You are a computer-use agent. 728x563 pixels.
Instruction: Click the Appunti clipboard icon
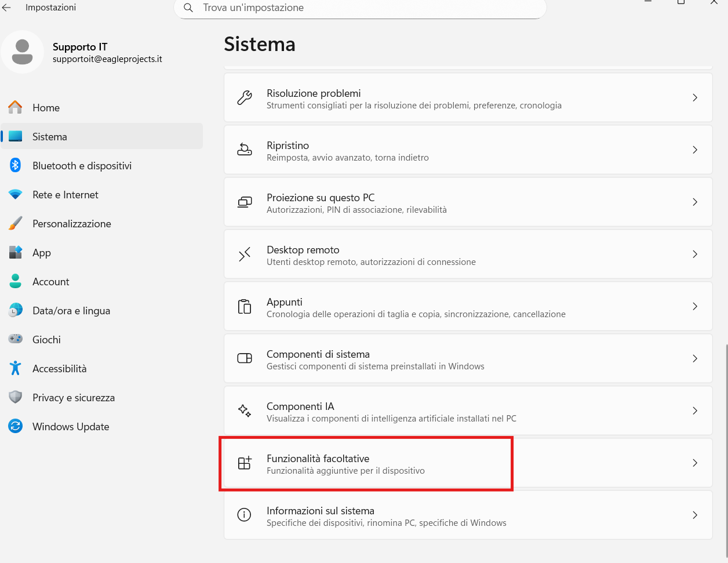[x=245, y=307]
